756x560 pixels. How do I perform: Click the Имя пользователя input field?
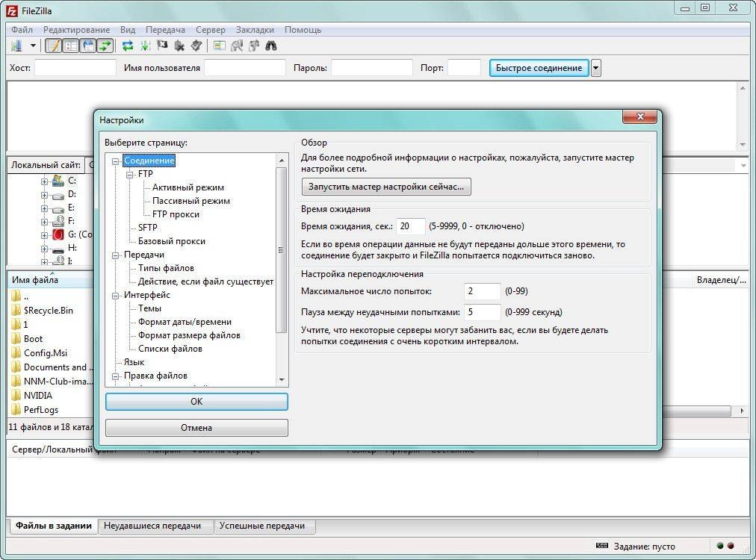[x=245, y=68]
